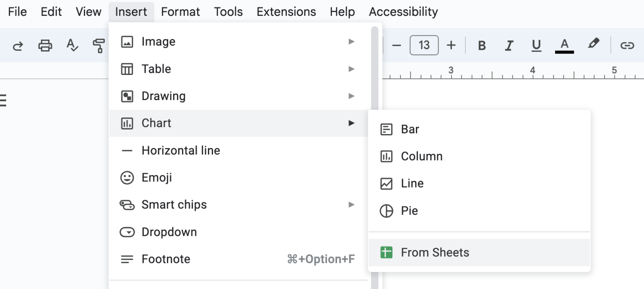Click the Chart icon

point(127,123)
